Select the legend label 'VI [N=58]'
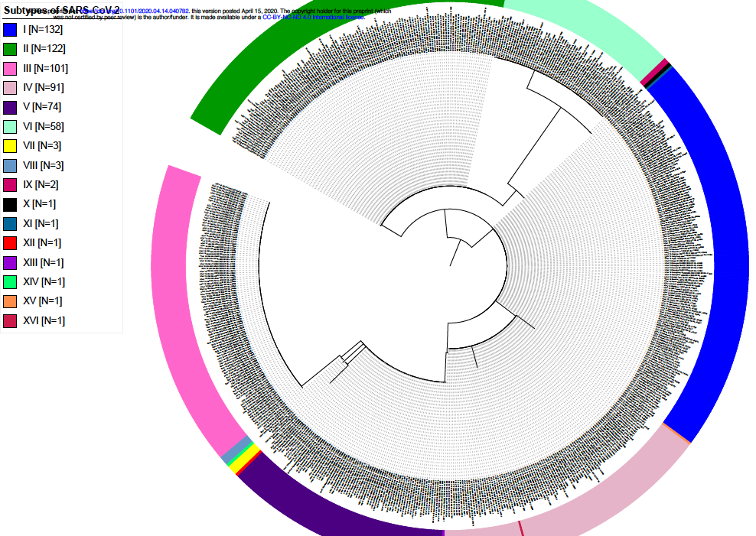Screen dimensions: 756x536 click(44, 127)
